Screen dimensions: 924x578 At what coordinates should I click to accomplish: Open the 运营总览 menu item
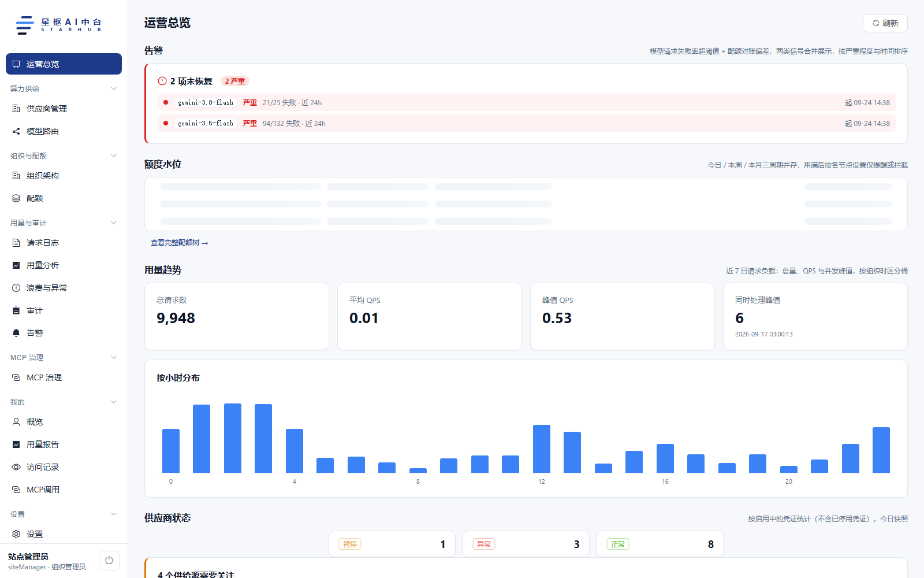click(x=64, y=64)
